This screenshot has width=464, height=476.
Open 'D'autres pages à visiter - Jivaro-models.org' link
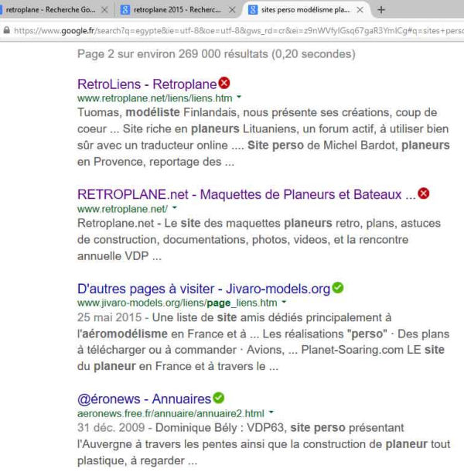tap(203, 289)
